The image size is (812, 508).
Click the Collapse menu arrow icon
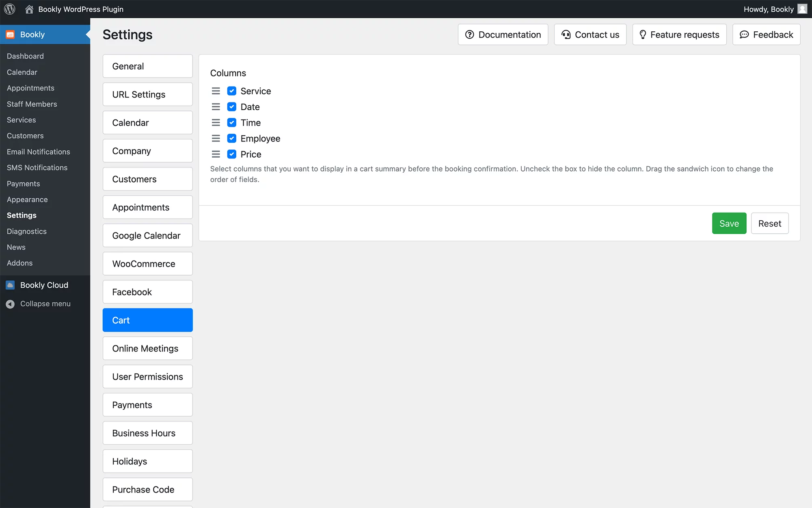coord(10,304)
